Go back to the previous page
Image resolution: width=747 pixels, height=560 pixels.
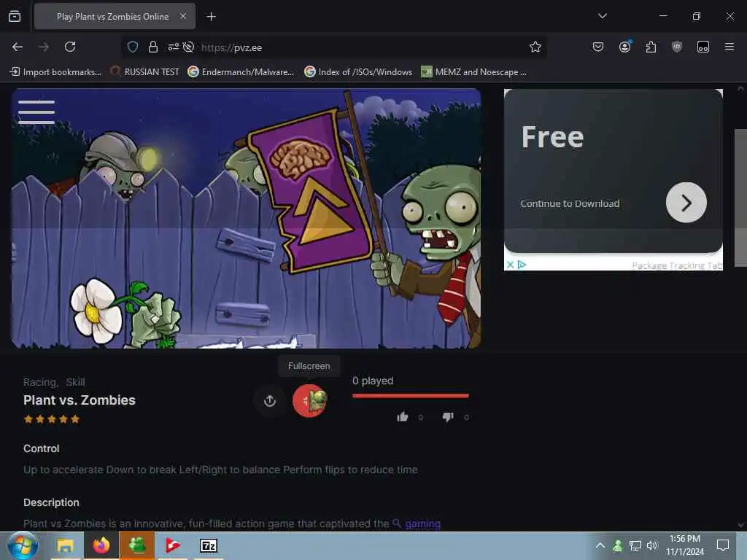pos(18,47)
